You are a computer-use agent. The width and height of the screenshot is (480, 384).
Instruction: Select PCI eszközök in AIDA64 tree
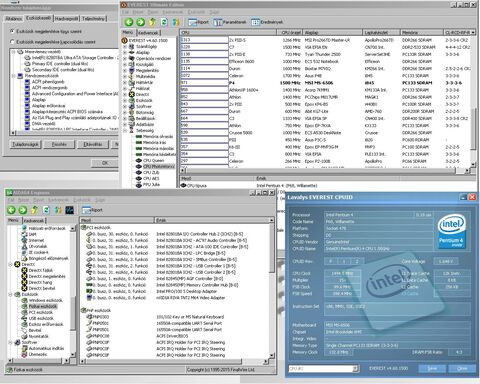41,312
